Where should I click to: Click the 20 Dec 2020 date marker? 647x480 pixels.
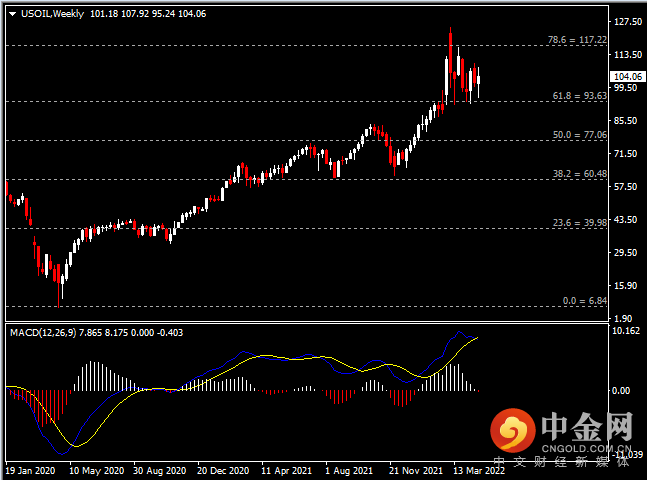click(223, 471)
